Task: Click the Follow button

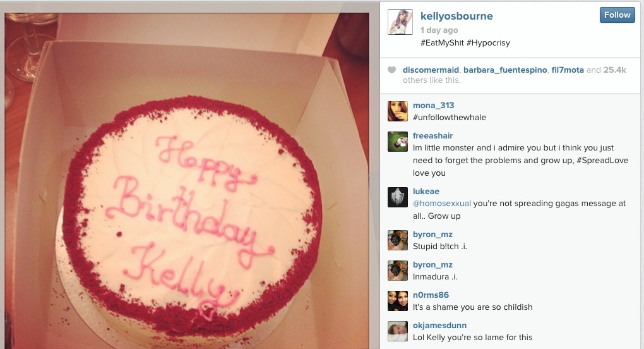Action: coord(617,15)
